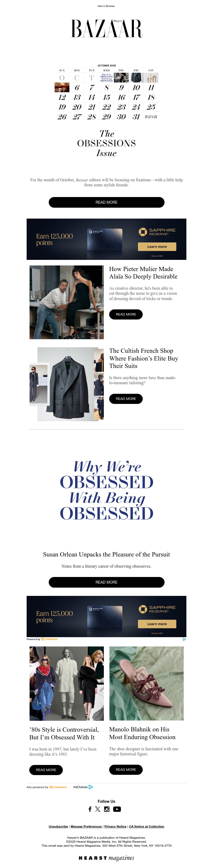
Task: Open Harper's Bazaar Facebook page icon
Action: [x=90, y=809]
